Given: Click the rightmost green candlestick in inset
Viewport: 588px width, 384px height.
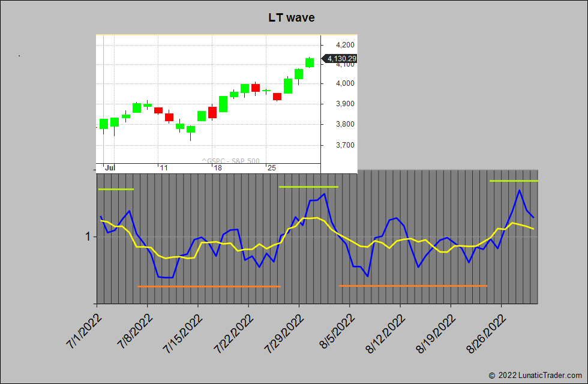Looking at the screenshot, I should pyautogui.click(x=310, y=62).
